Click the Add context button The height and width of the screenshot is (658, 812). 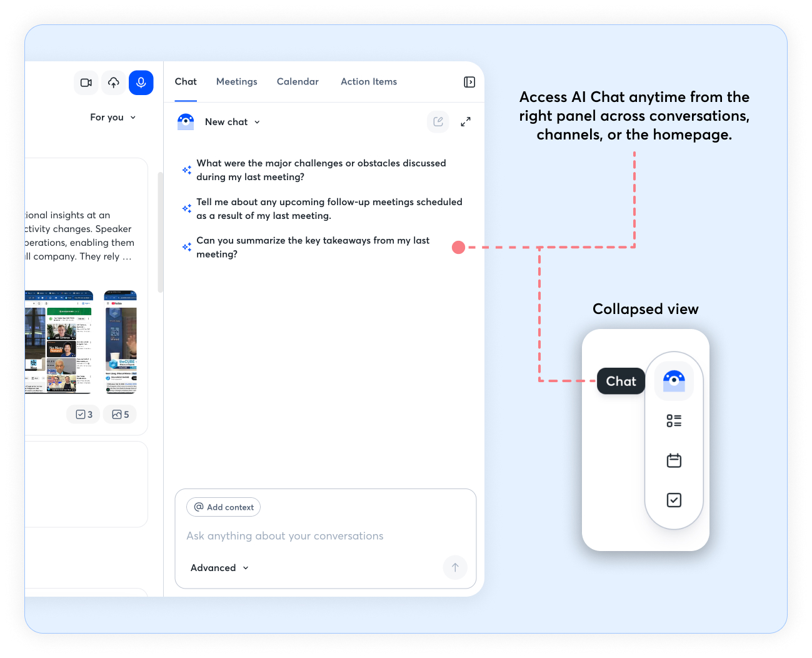(x=224, y=507)
